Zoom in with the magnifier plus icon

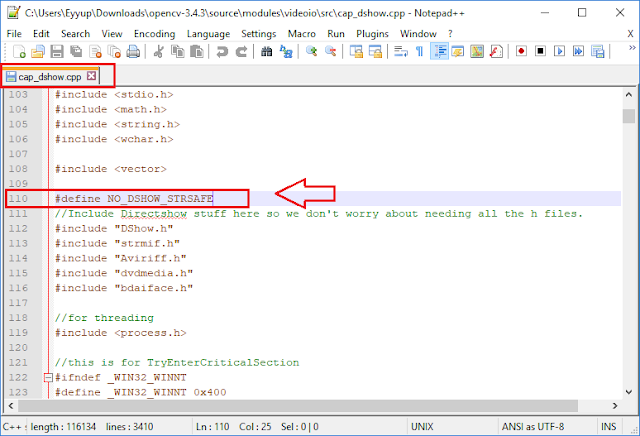pos(311,51)
